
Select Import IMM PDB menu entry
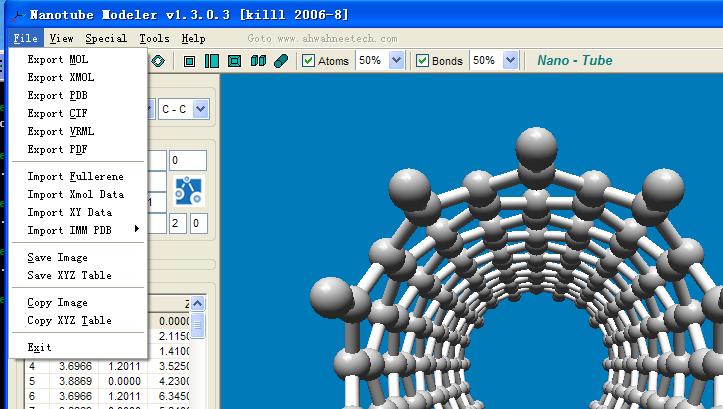78,231
